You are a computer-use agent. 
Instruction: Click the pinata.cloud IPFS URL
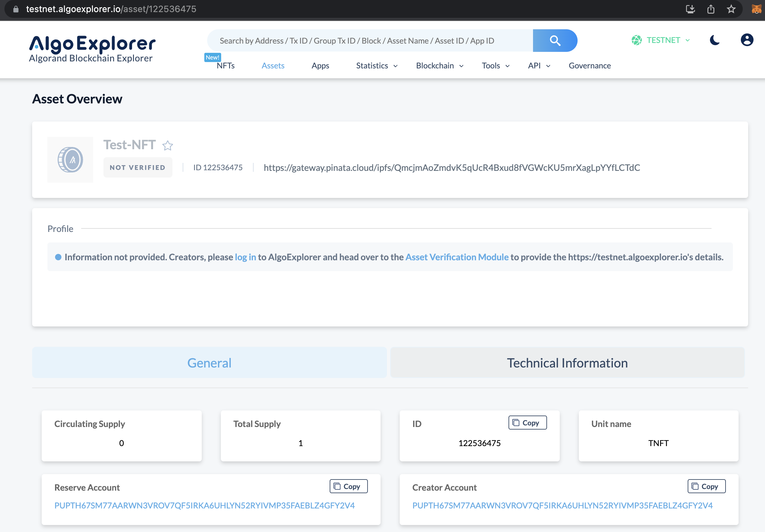click(x=452, y=167)
